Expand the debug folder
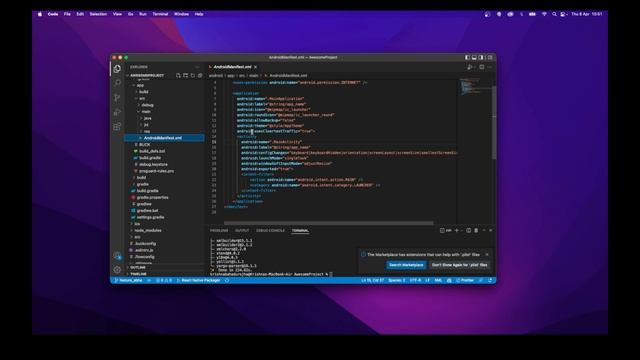The width and height of the screenshot is (640, 360). 147,105
